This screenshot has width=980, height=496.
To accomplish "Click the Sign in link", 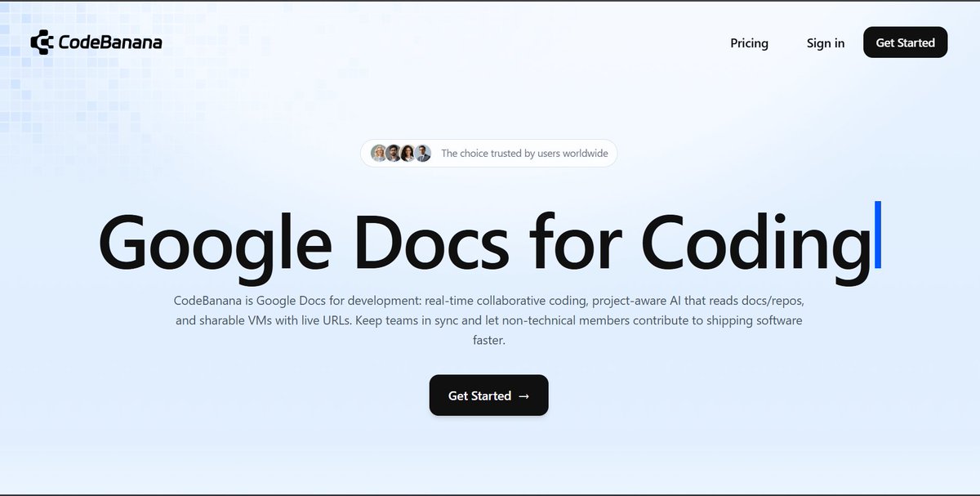I will (825, 42).
